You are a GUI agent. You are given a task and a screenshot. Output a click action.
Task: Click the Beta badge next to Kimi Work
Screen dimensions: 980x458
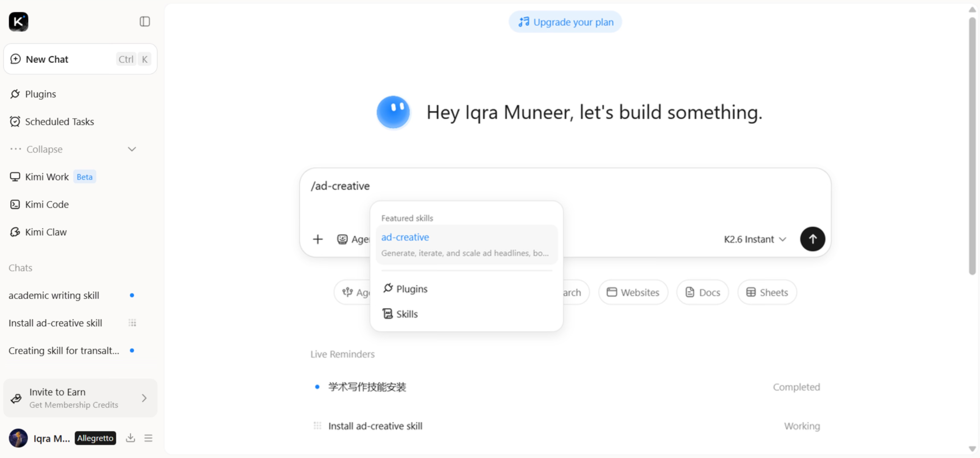(85, 177)
